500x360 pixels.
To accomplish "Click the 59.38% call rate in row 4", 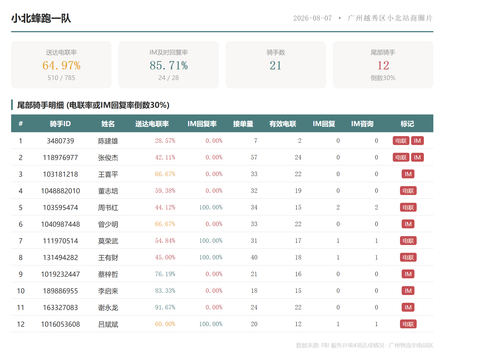I will [x=165, y=191].
